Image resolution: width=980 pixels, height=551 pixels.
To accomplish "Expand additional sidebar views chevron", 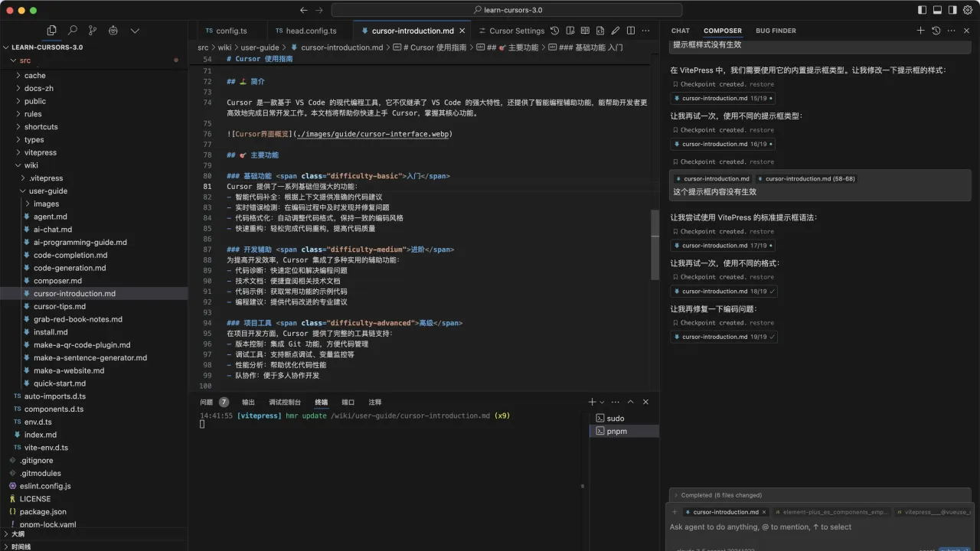I will (135, 31).
